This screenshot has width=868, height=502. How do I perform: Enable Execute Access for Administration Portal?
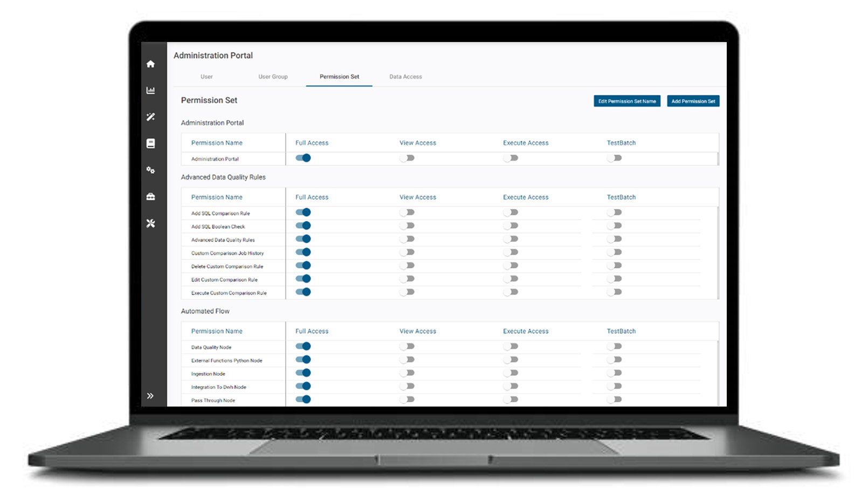tap(511, 158)
